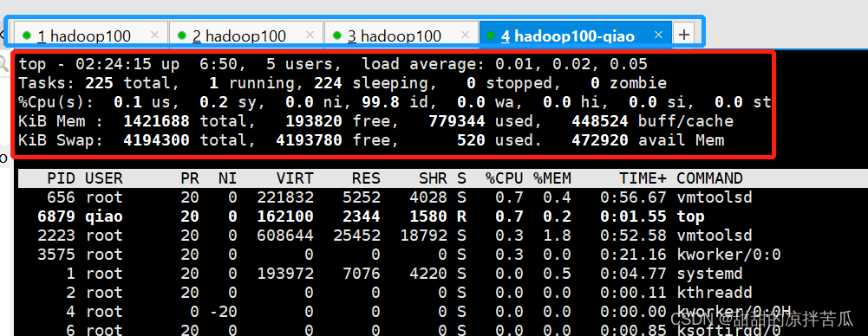Add a new session tab with plus button
868x336 pixels.
(x=684, y=35)
